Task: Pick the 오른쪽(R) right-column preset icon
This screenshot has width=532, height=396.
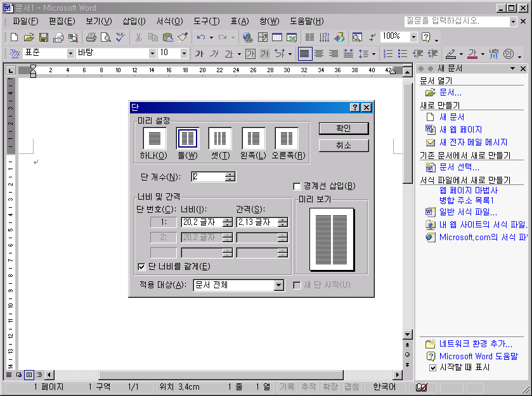Action: tap(286, 138)
